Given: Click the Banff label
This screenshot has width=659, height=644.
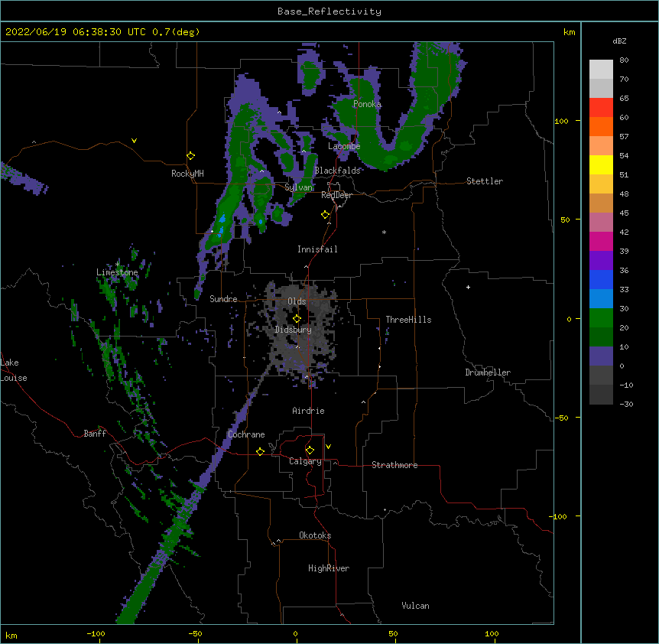Looking at the screenshot, I should [95, 434].
